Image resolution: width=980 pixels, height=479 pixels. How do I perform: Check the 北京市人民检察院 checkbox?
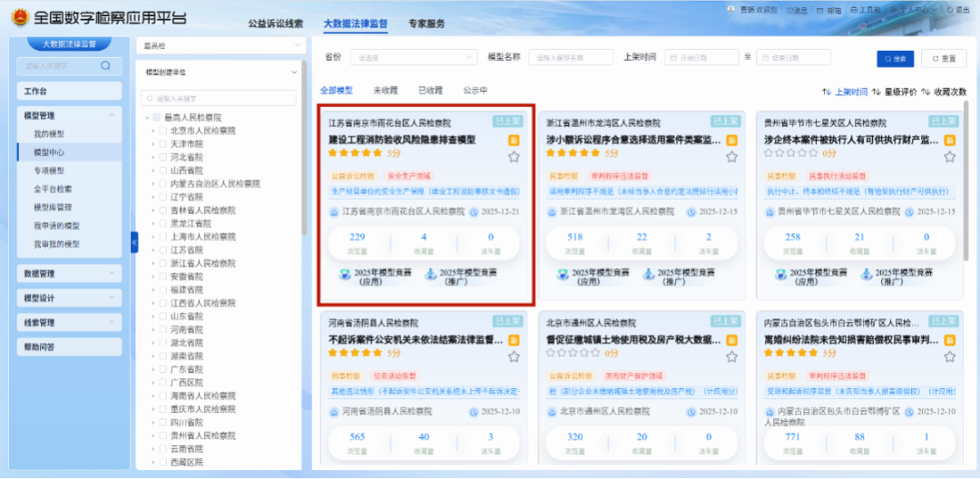tap(163, 131)
